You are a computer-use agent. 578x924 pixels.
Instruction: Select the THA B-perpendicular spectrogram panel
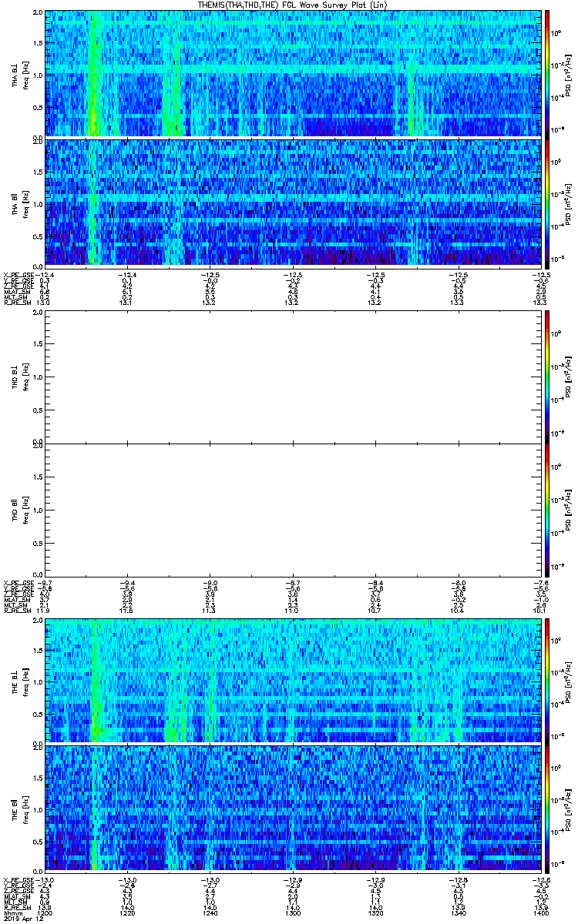(x=292, y=74)
